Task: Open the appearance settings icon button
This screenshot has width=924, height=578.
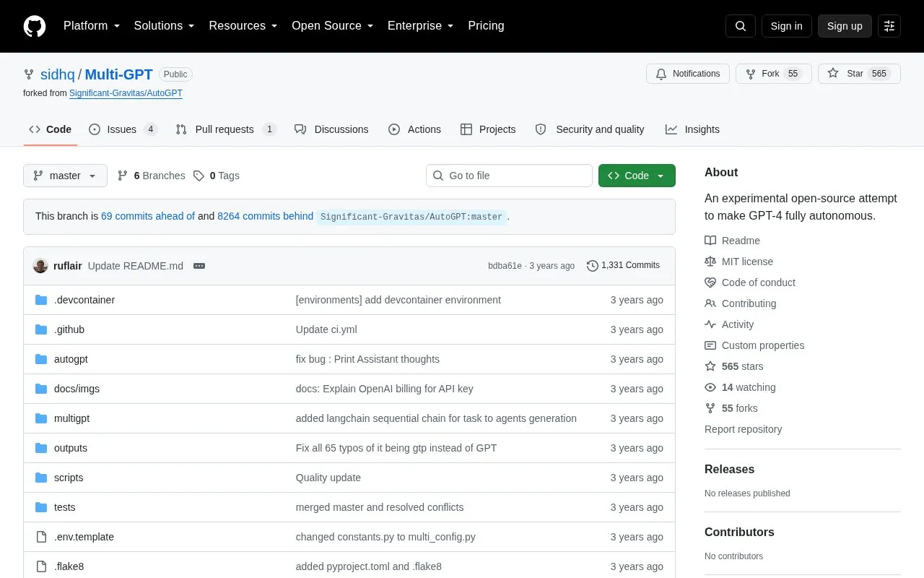Action: (x=889, y=26)
